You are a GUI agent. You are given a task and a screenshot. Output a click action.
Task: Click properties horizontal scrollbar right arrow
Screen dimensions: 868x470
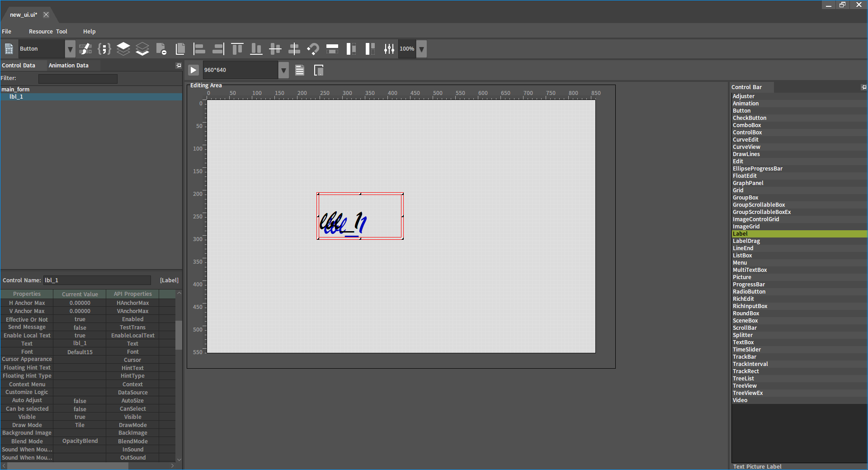click(x=172, y=465)
